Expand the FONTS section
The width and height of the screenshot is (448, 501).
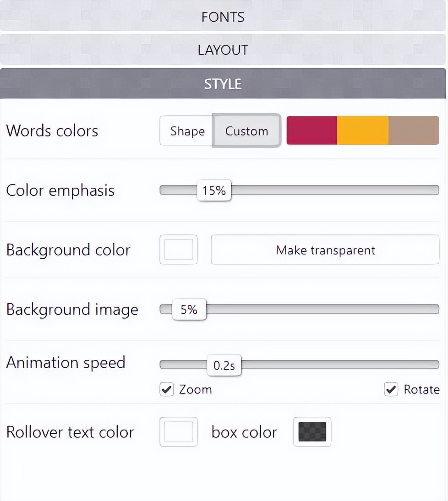pyautogui.click(x=223, y=17)
